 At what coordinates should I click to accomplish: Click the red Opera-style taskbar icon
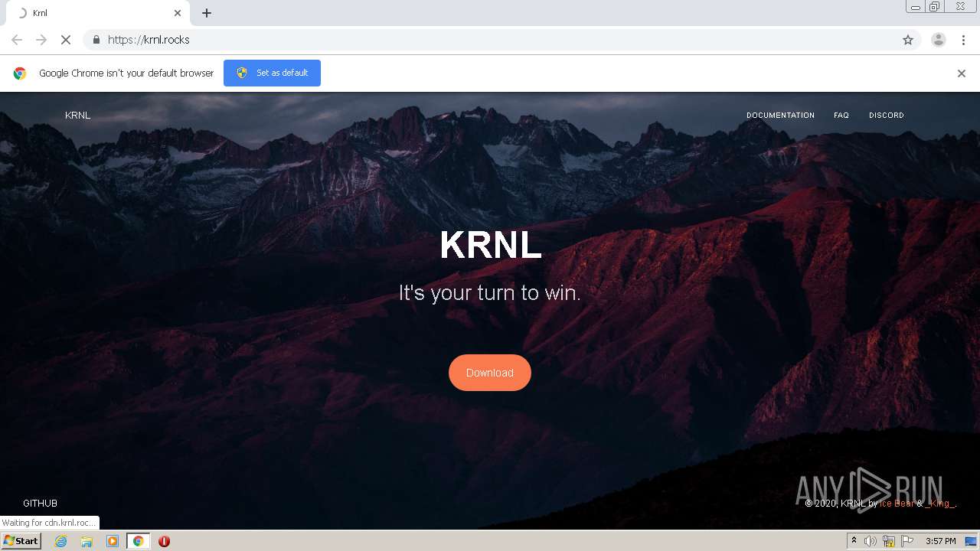point(164,541)
